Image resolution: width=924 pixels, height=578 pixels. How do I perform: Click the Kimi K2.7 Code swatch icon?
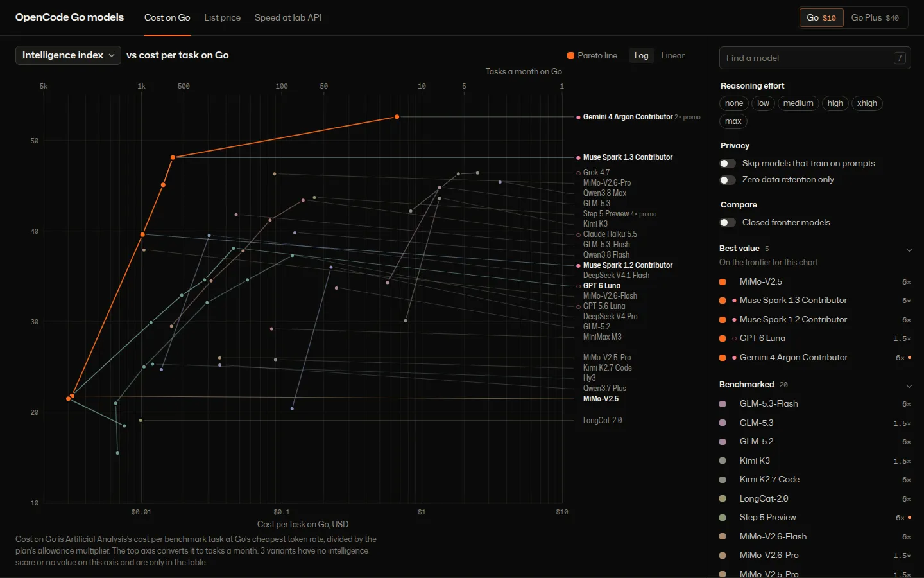pyautogui.click(x=723, y=480)
